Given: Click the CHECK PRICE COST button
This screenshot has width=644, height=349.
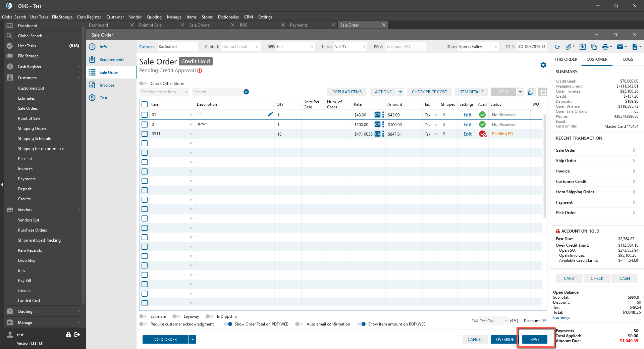Looking at the screenshot, I should pyautogui.click(x=429, y=92).
